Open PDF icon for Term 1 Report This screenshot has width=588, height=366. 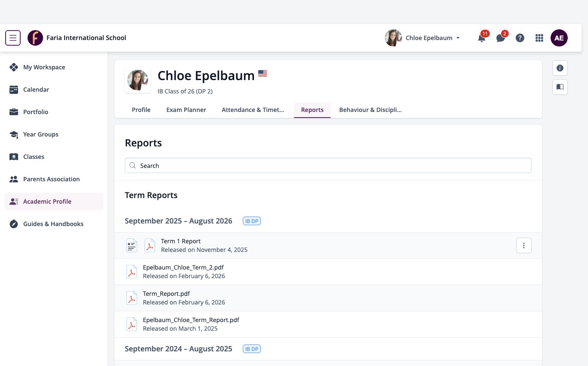tap(149, 245)
